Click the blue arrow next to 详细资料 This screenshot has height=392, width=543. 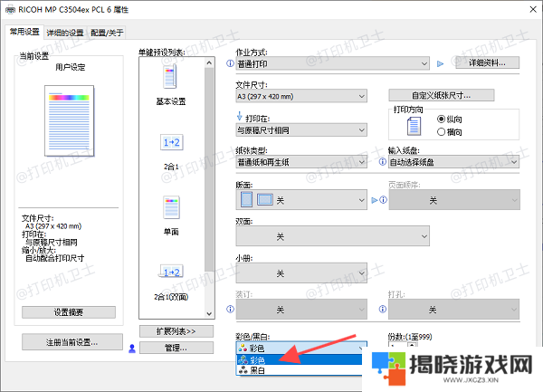point(440,63)
